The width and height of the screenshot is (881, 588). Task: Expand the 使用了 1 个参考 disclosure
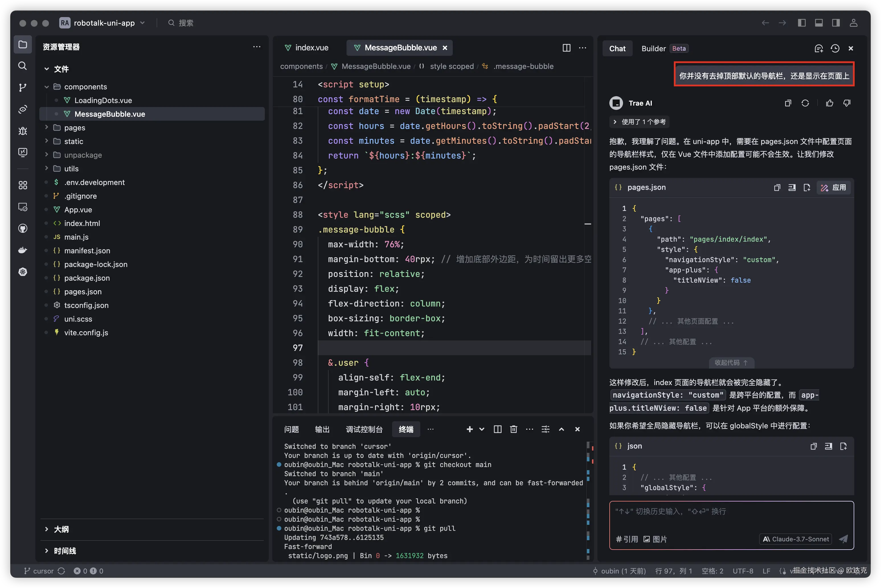[x=640, y=122]
